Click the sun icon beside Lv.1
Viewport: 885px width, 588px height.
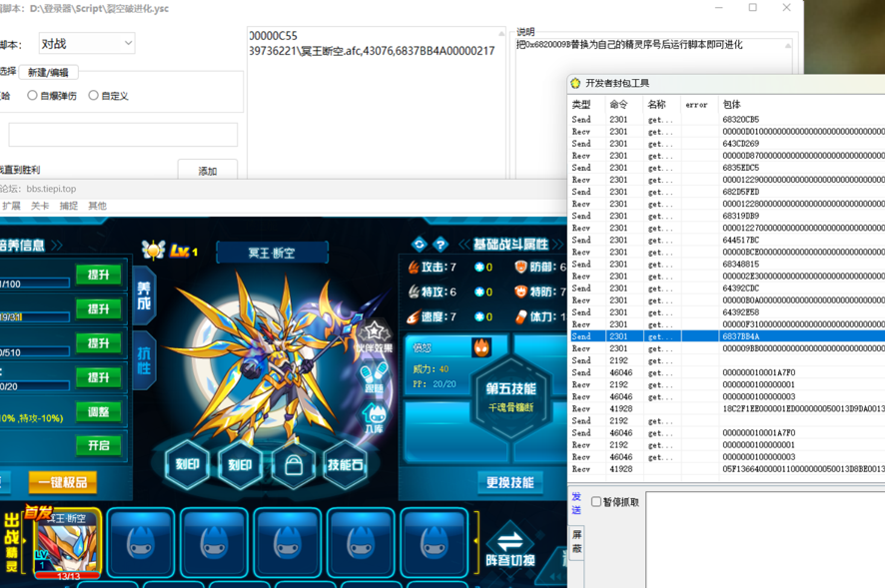153,250
